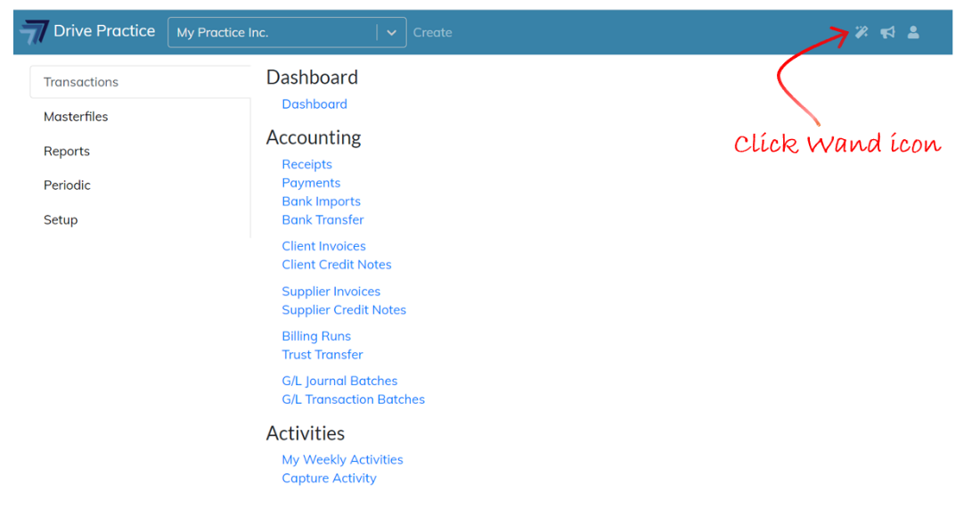Open the Dashboard link
Screen dimensions: 980x518
click(x=314, y=104)
